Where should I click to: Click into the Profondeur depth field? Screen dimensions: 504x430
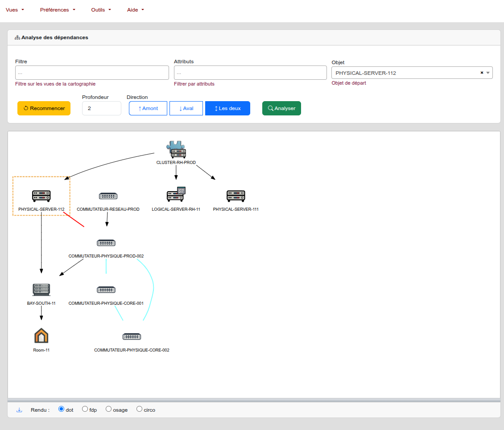point(101,108)
